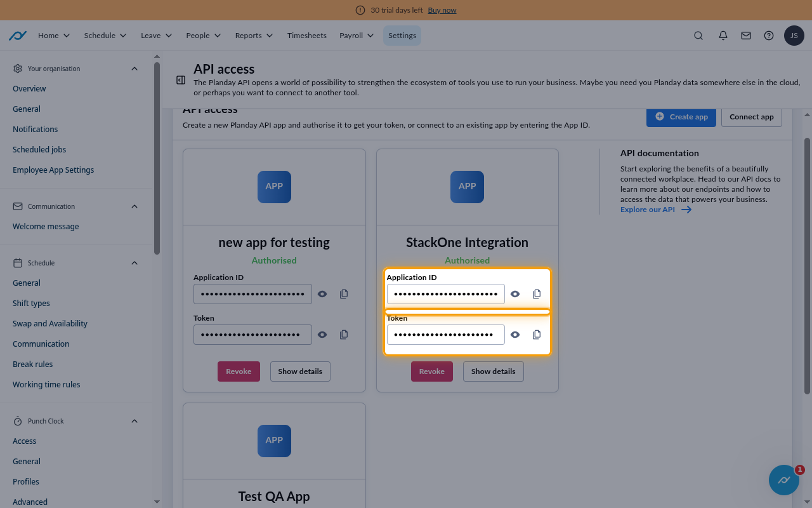Click the sidebar vertical scrollbar
The width and height of the screenshot is (812, 508).
(x=157, y=159)
